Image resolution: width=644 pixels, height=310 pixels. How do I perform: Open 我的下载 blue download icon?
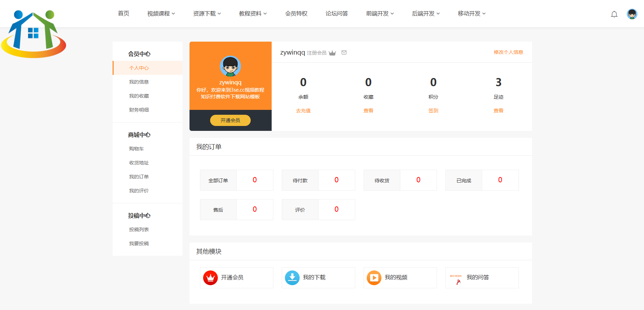(292, 278)
